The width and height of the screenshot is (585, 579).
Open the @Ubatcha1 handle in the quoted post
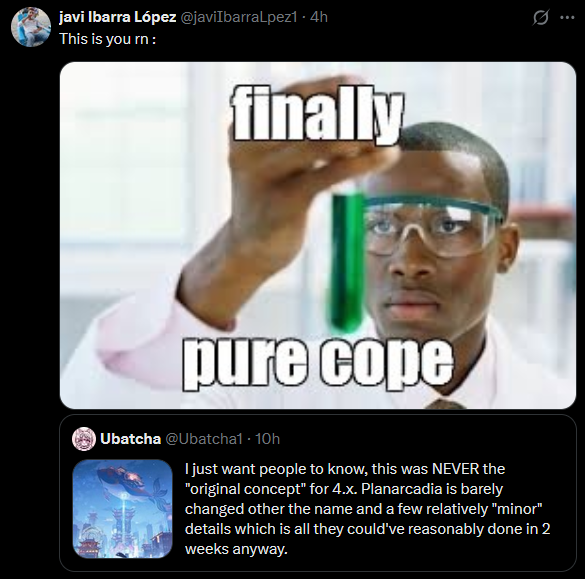[204, 439]
